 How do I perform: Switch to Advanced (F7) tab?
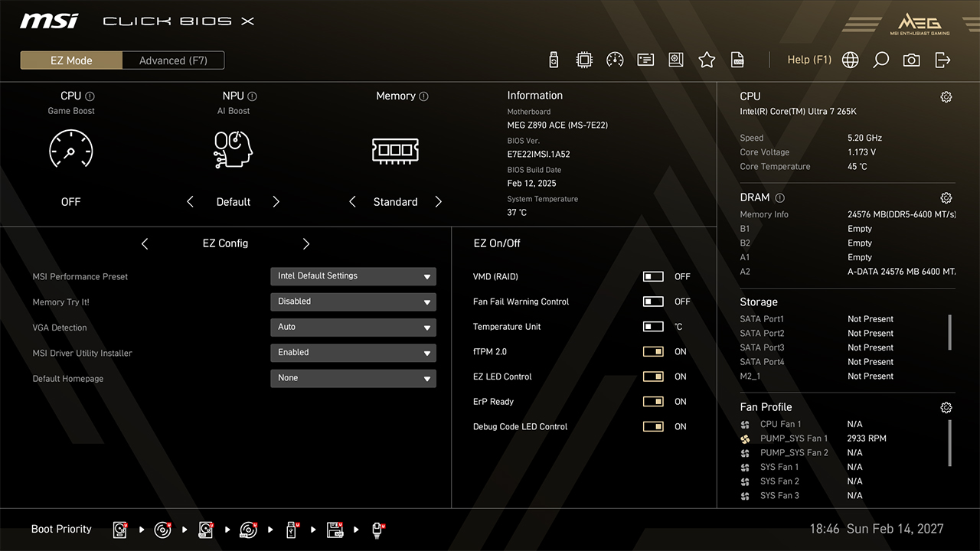point(173,60)
